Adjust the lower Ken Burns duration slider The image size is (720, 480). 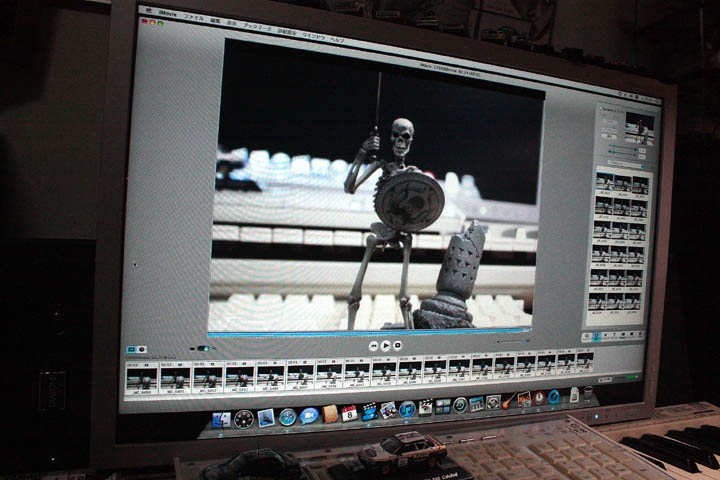point(623,155)
